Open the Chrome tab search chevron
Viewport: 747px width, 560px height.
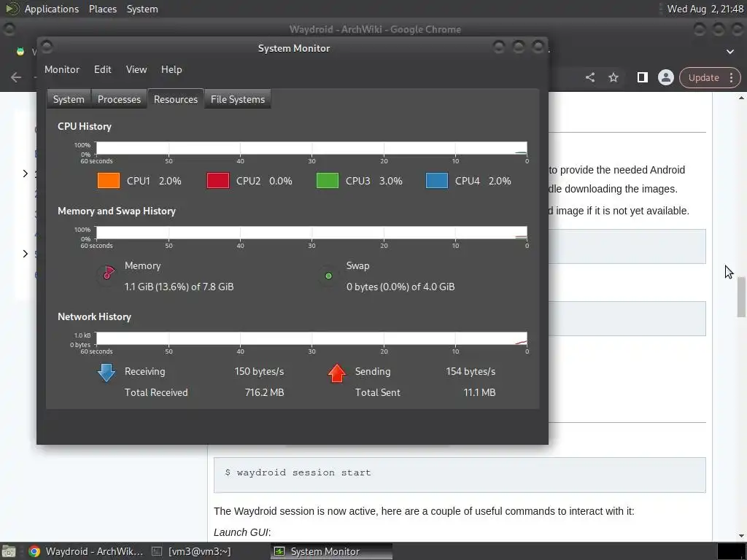[729, 52]
